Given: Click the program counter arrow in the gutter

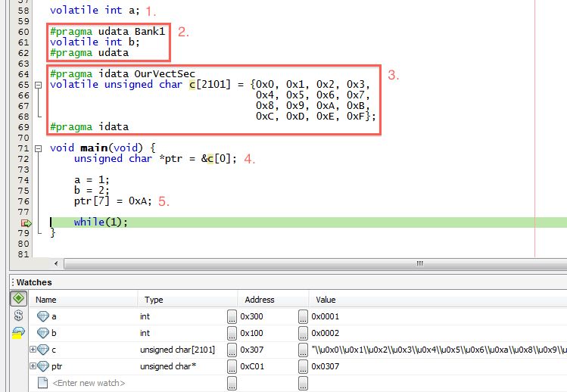Looking at the screenshot, I should point(27,222).
